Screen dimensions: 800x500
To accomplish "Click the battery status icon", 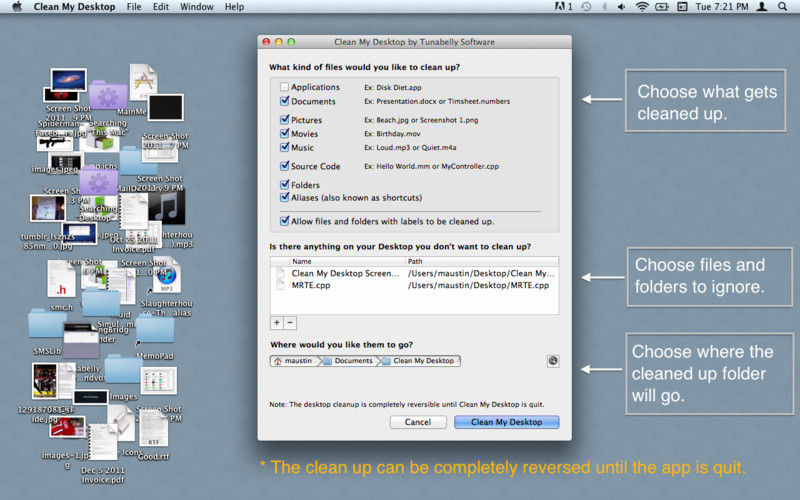I will (662, 7).
